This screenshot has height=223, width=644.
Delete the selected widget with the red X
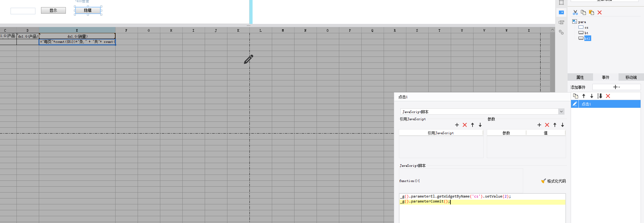[x=600, y=12]
